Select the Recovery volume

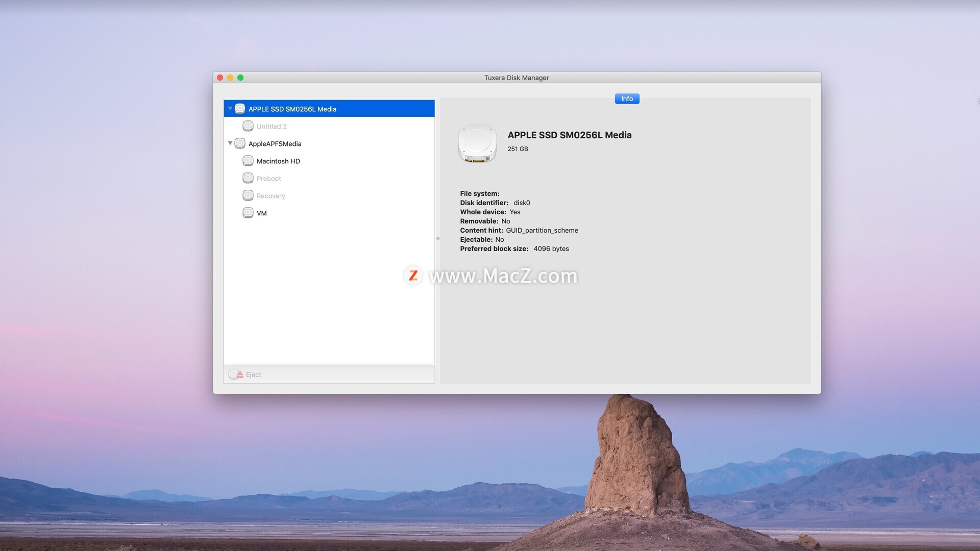[329, 195]
